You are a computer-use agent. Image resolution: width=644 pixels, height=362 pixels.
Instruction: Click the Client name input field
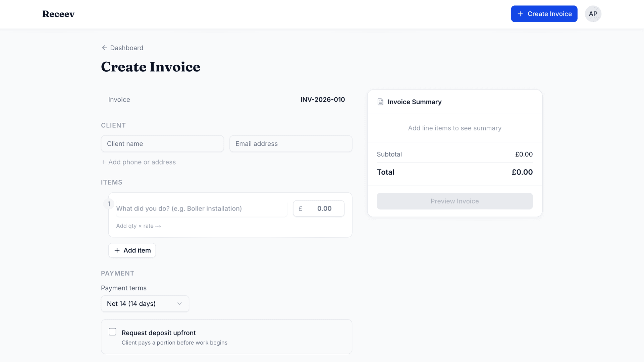coord(162,143)
